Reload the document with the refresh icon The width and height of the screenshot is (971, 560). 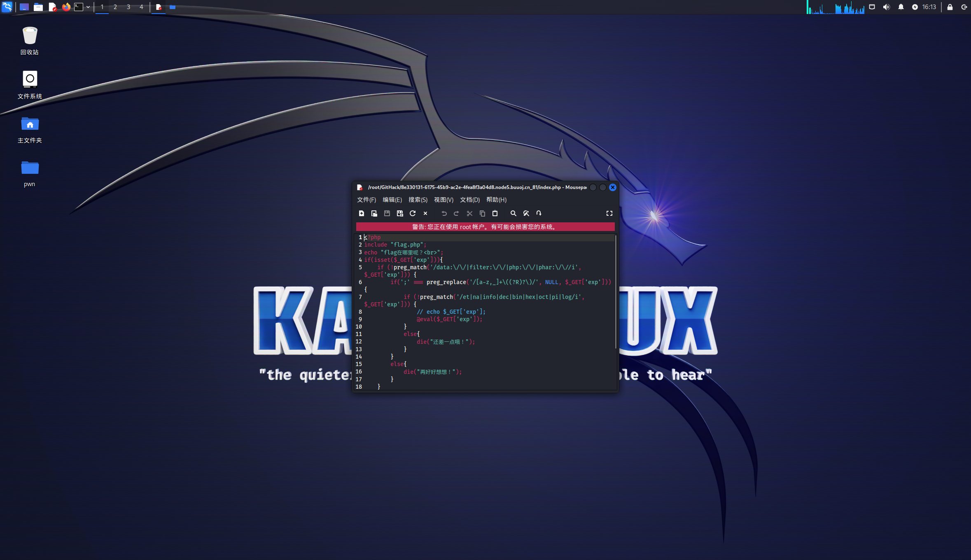click(x=413, y=213)
